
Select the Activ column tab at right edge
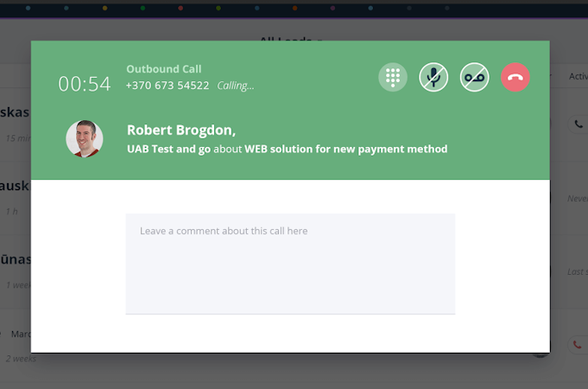pos(578,76)
